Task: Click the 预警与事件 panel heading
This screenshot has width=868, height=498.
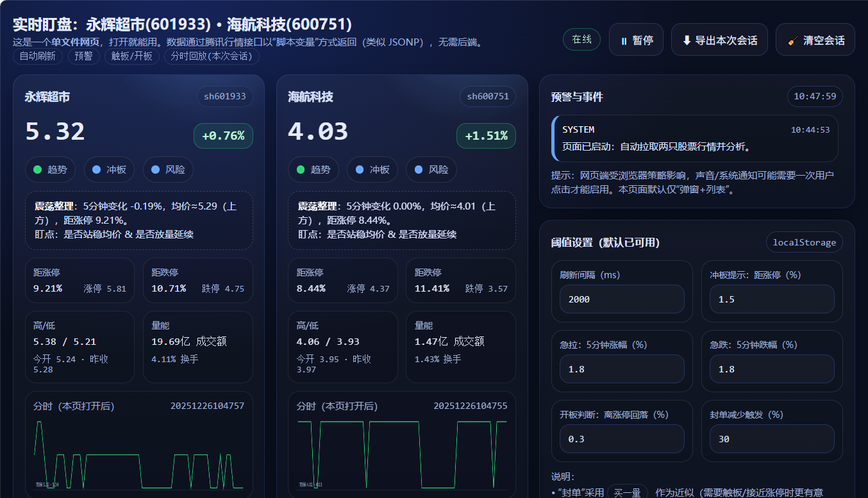Action: pos(577,97)
